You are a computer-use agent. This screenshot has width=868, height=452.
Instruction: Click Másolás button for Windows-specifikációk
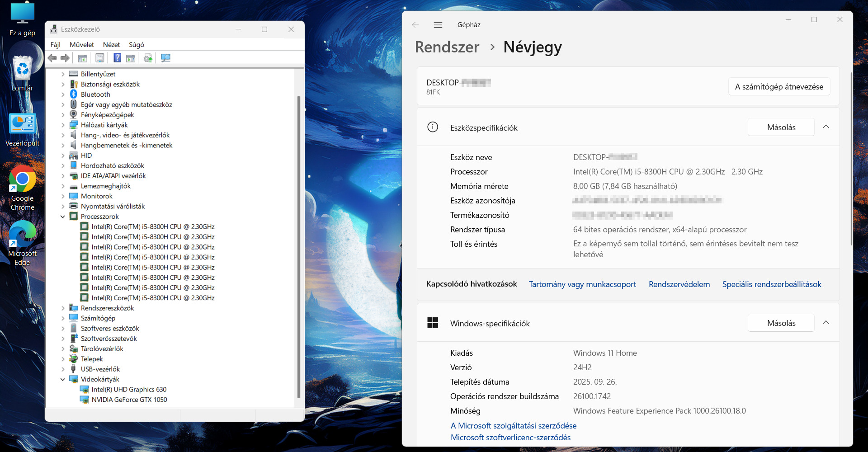(x=781, y=323)
